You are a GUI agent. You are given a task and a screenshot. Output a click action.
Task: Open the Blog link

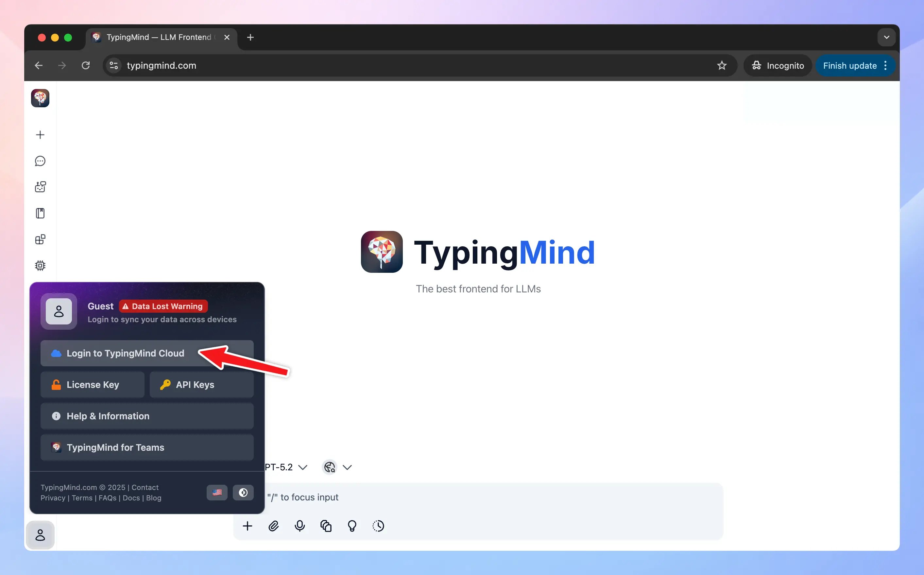[x=154, y=498]
